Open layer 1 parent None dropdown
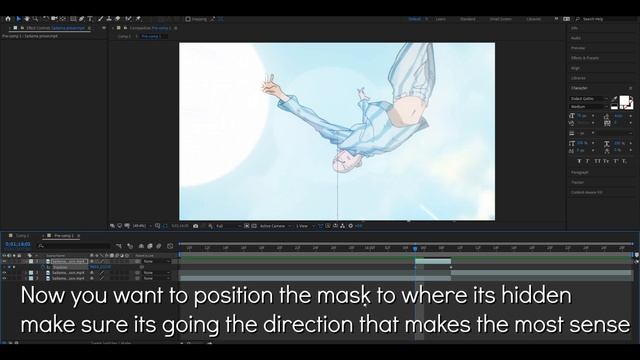Viewport: 640px width, 360px height. [x=156, y=262]
